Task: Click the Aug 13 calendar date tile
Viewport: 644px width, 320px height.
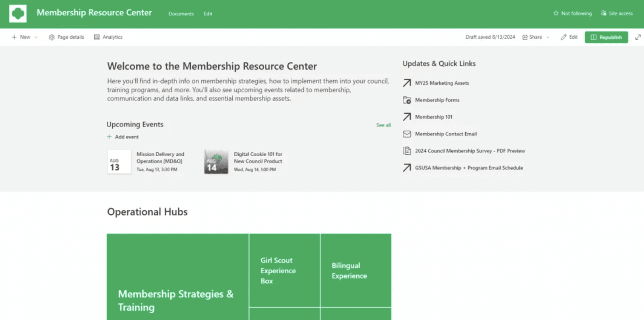Action: tap(119, 162)
